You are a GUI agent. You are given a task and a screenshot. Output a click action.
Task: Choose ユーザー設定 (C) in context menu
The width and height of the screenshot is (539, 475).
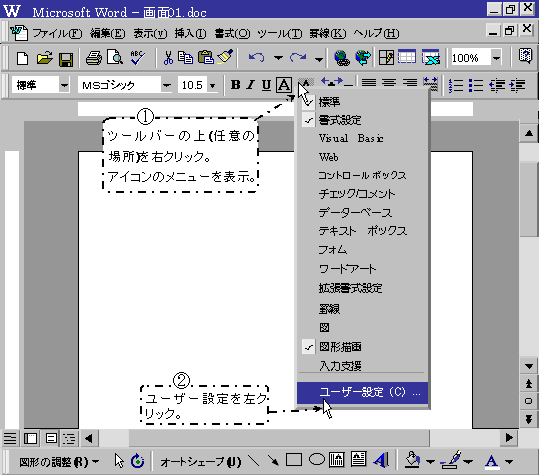coord(362,393)
